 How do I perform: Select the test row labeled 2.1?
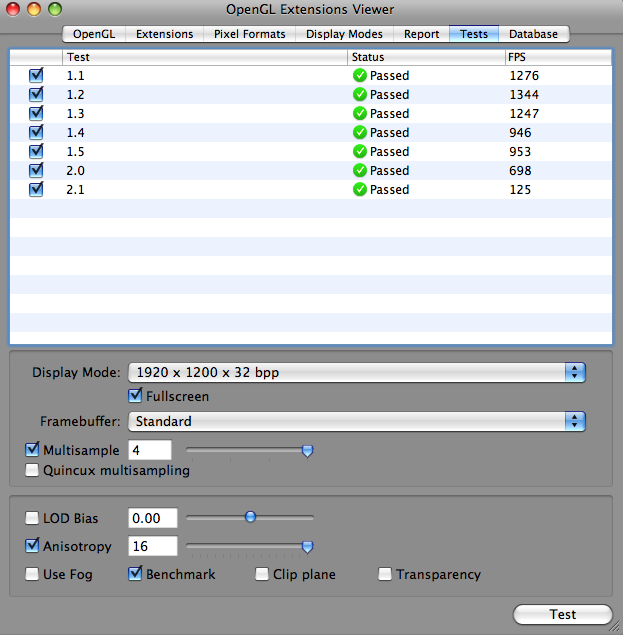311,190
